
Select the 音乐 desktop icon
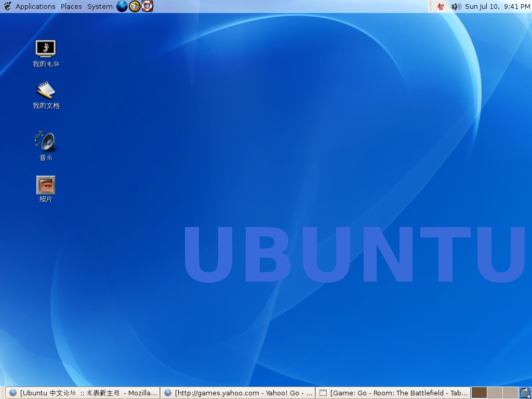coord(46,146)
